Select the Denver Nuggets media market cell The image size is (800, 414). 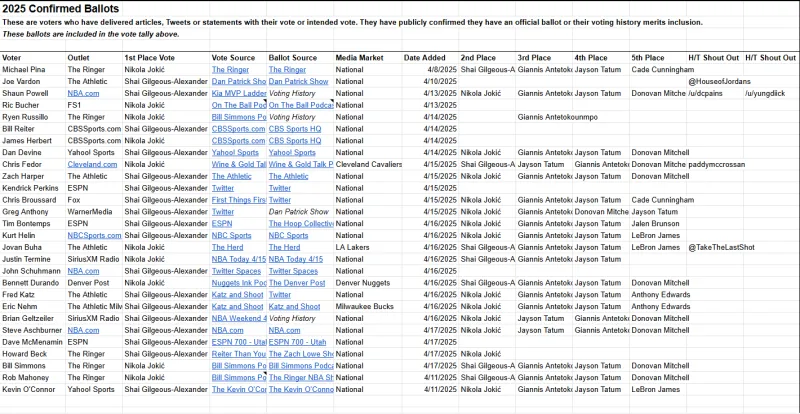(368, 283)
